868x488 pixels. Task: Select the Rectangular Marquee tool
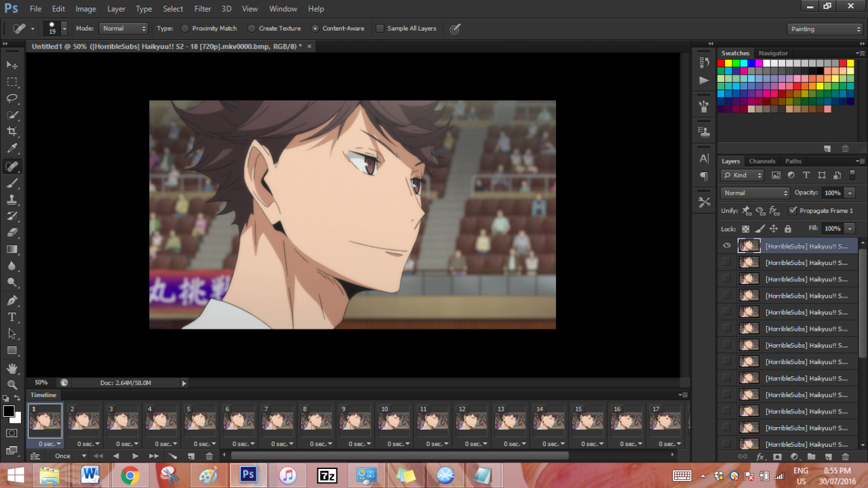(x=12, y=82)
